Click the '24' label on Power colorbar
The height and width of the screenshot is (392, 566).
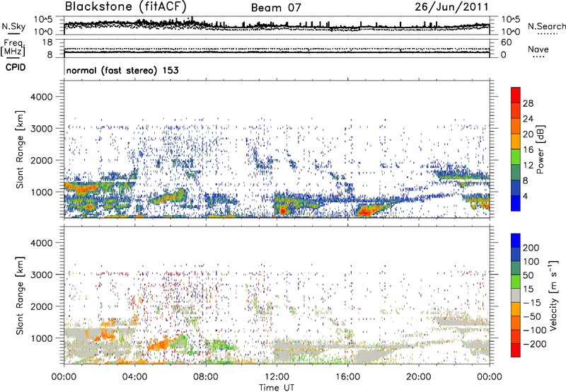(528, 119)
